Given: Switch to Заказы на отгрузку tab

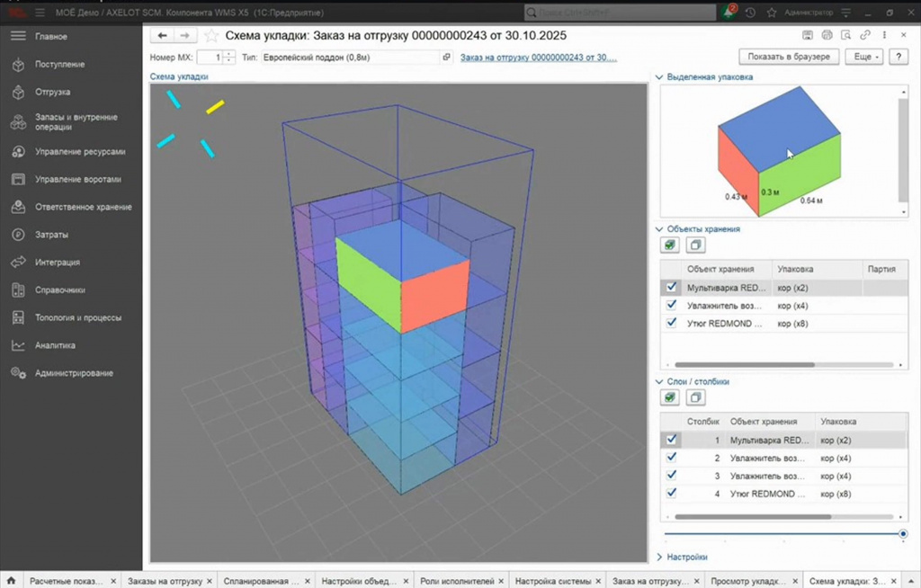Looking at the screenshot, I should pos(165,581).
